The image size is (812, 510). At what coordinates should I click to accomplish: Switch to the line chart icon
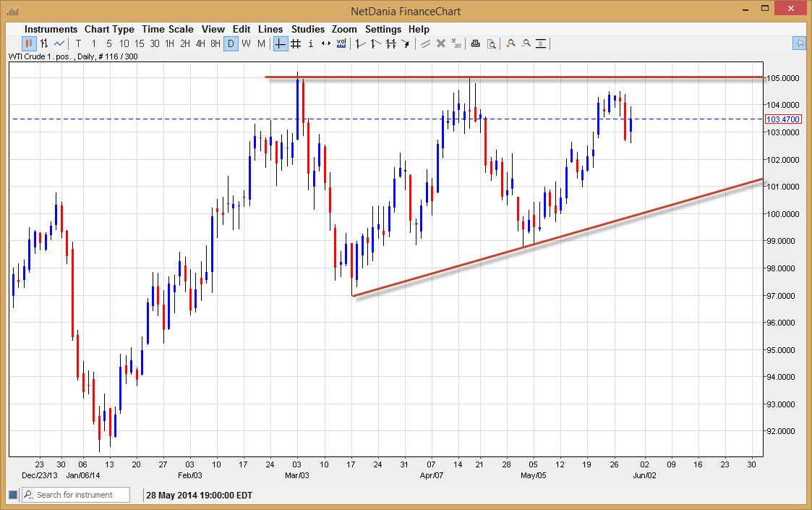[59, 43]
